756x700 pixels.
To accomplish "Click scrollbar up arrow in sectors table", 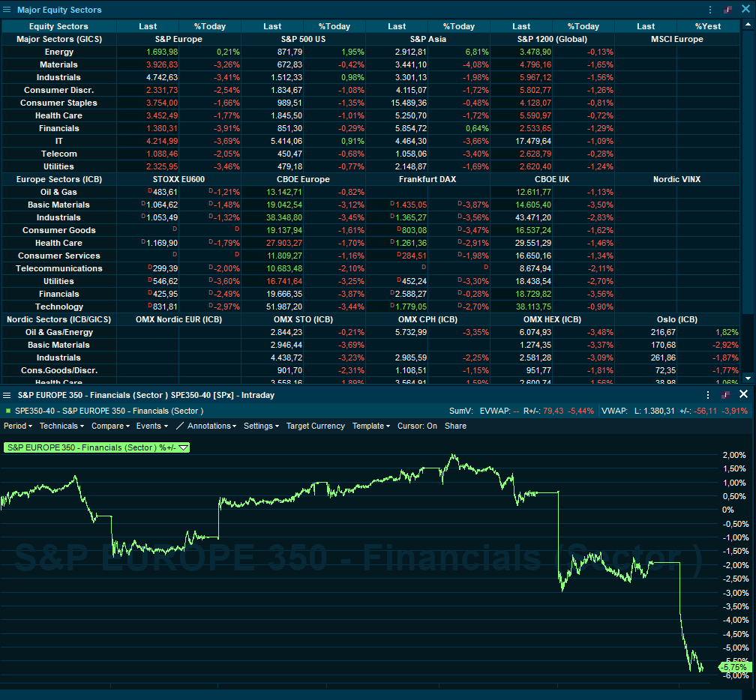I will pos(748,23).
